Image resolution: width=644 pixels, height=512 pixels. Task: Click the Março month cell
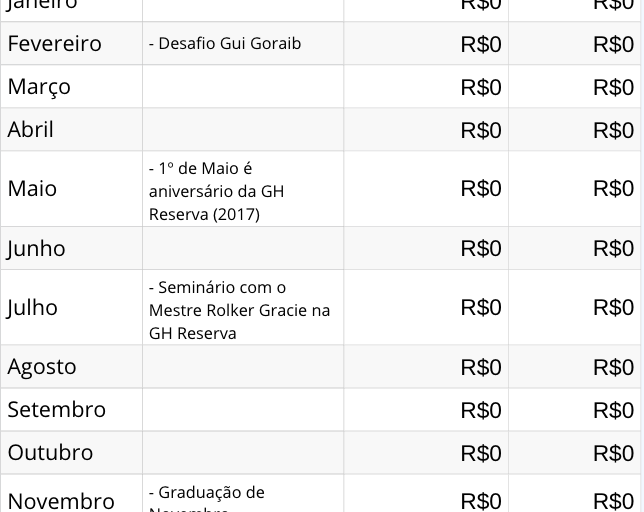(40, 87)
